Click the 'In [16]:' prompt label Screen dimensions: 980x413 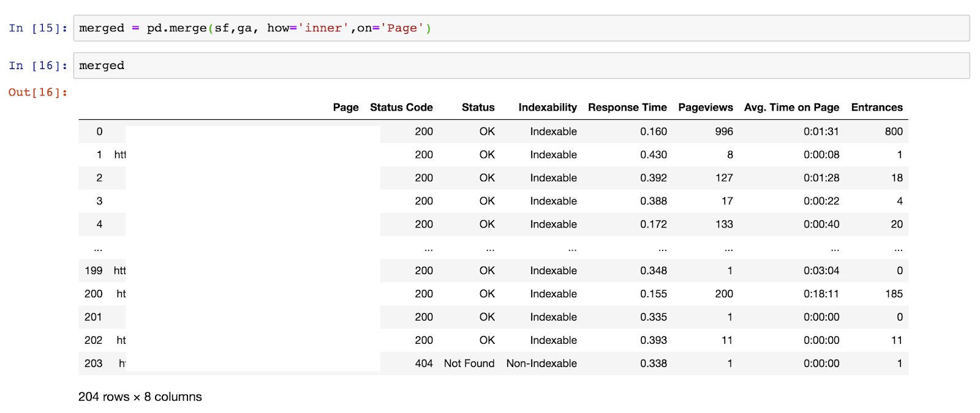[x=38, y=65]
